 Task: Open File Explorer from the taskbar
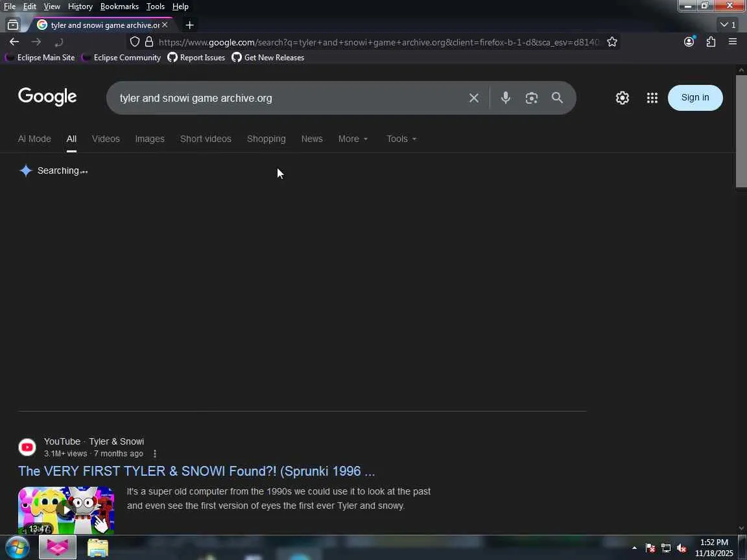(x=98, y=548)
